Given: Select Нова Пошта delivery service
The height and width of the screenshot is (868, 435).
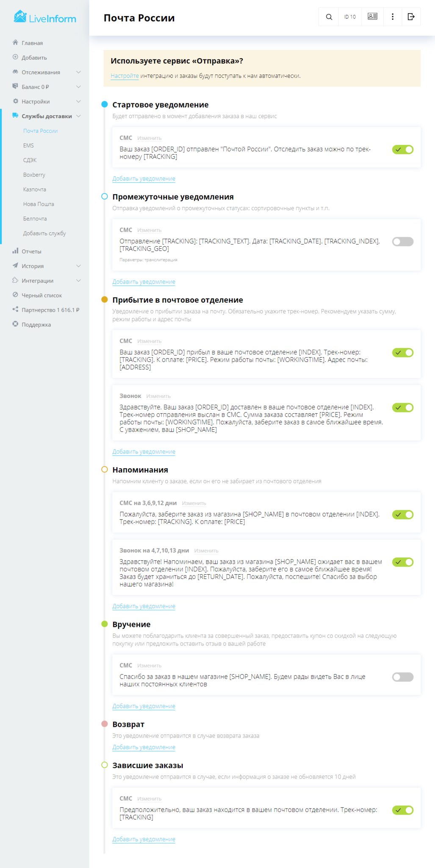Looking at the screenshot, I should point(39,204).
